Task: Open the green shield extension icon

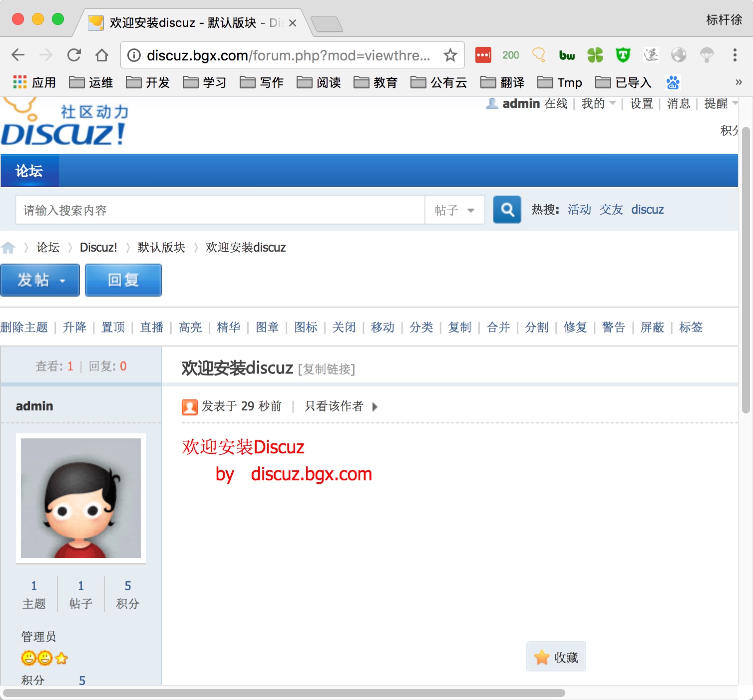Action: pos(623,55)
